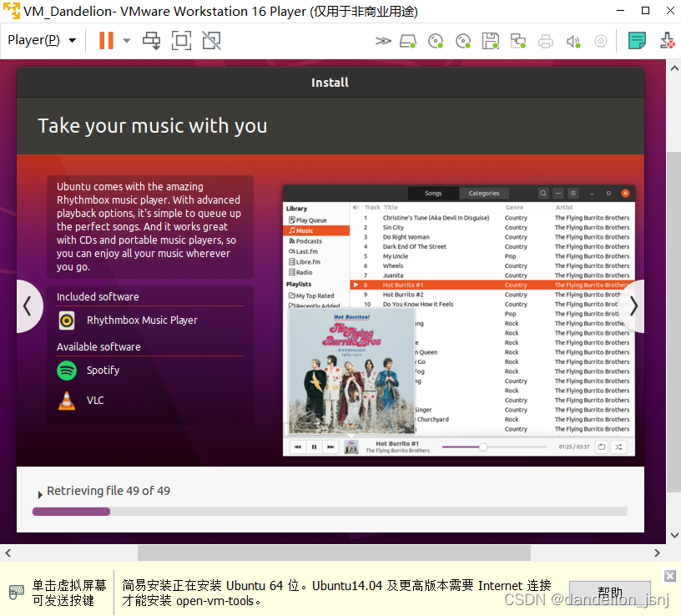This screenshot has height=616, width=681.
Task: Expand the devices toolbar chevrons
Action: [382, 41]
